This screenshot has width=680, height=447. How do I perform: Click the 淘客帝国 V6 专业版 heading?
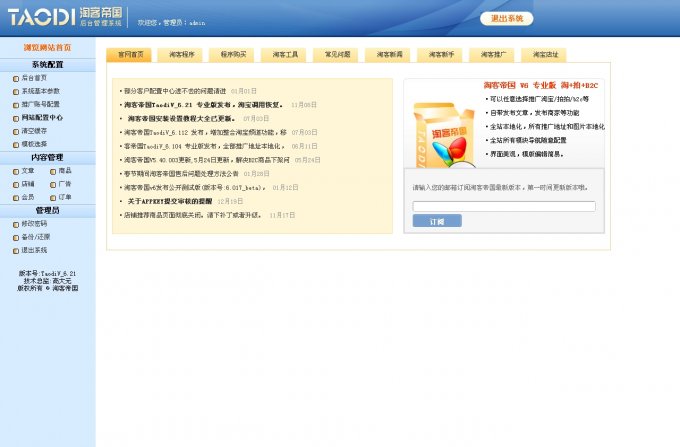point(541,85)
